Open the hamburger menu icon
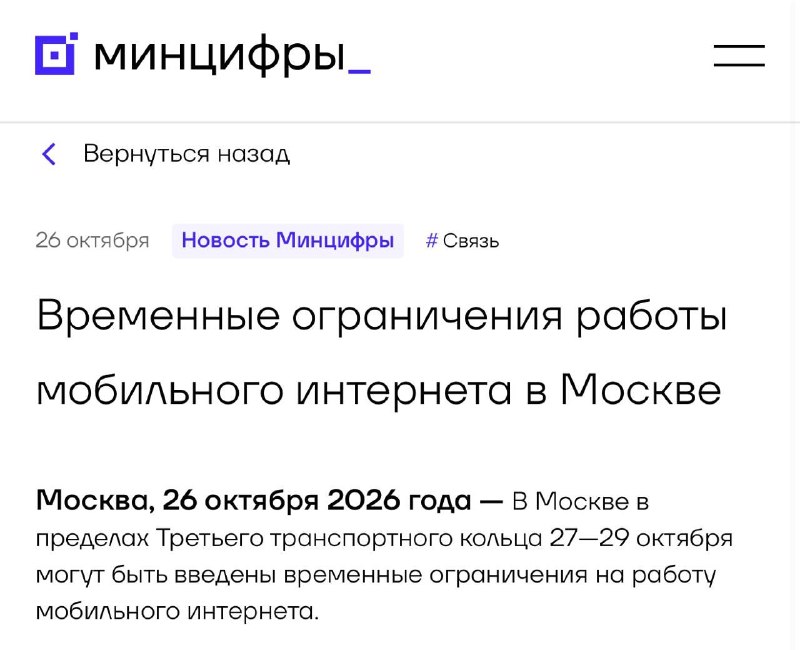The image size is (800, 650). (x=739, y=56)
